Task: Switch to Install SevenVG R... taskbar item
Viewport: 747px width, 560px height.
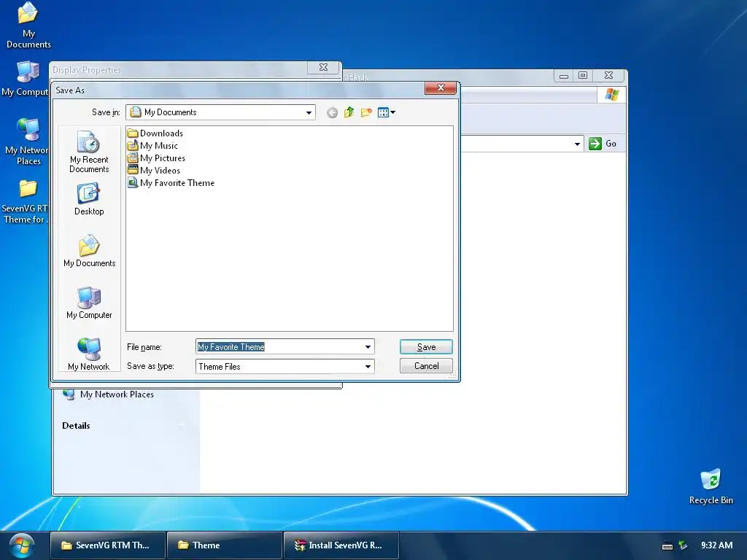Action: [x=341, y=545]
